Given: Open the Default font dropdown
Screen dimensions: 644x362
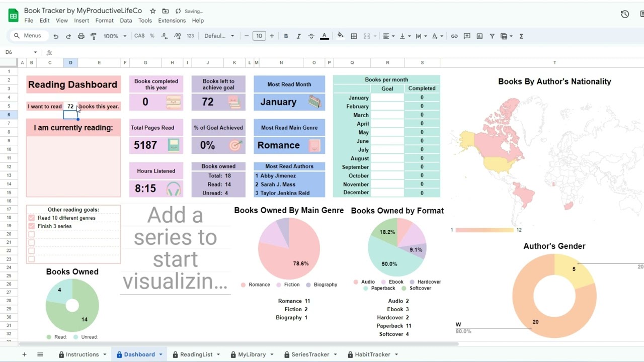Looking at the screenshot, I should click(219, 36).
